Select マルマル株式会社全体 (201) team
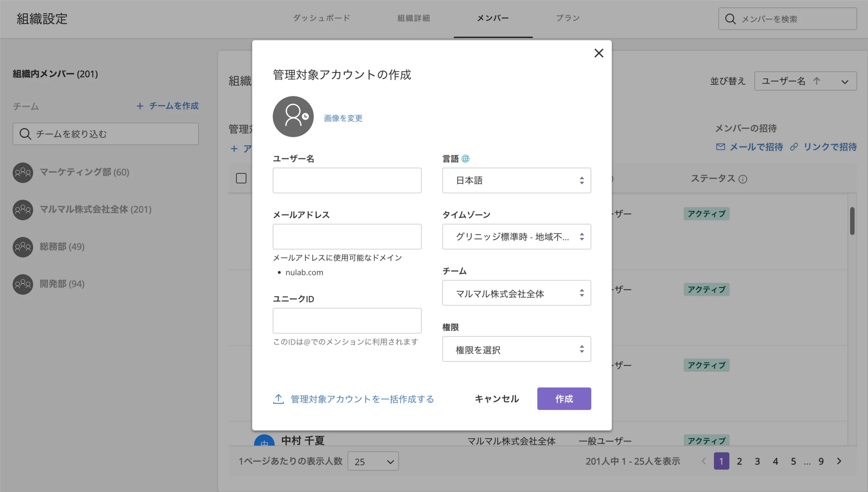This screenshot has height=492, width=868. coord(96,210)
